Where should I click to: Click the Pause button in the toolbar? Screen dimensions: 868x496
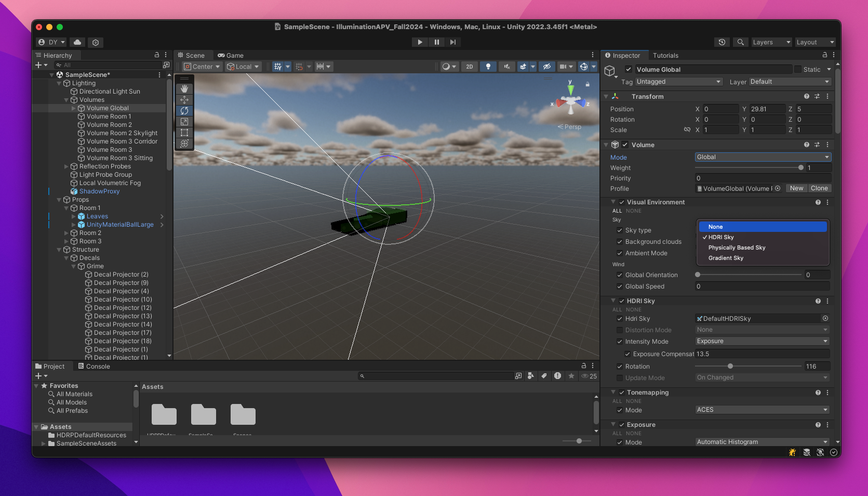coord(436,42)
